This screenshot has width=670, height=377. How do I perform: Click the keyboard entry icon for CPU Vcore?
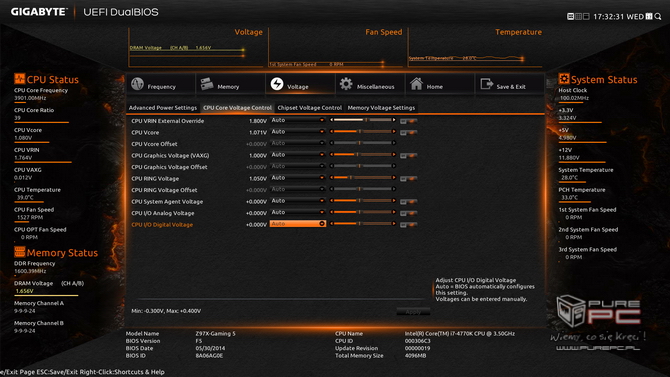pyautogui.click(x=408, y=133)
